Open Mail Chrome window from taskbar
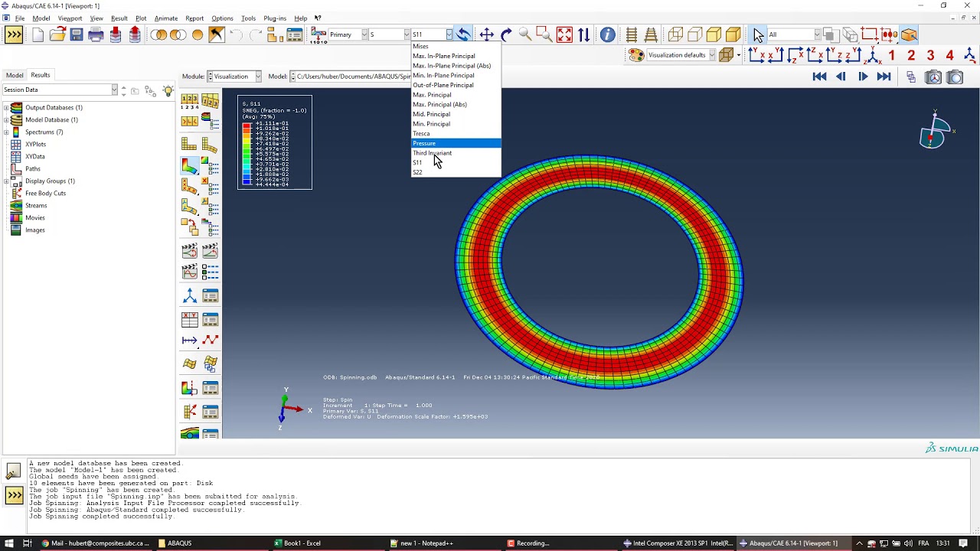Viewport: 980px width, 551px height. 96,543
